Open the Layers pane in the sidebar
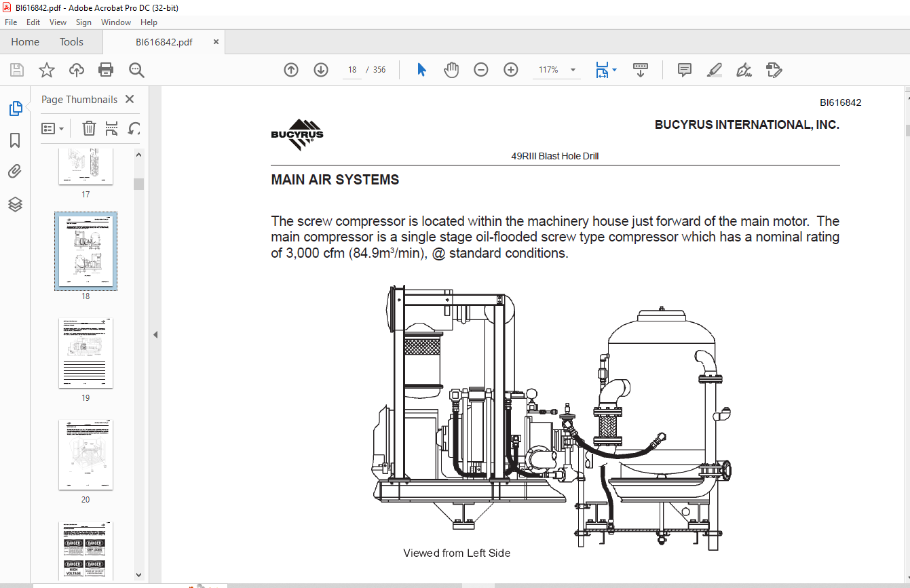 [x=15, y=203]
